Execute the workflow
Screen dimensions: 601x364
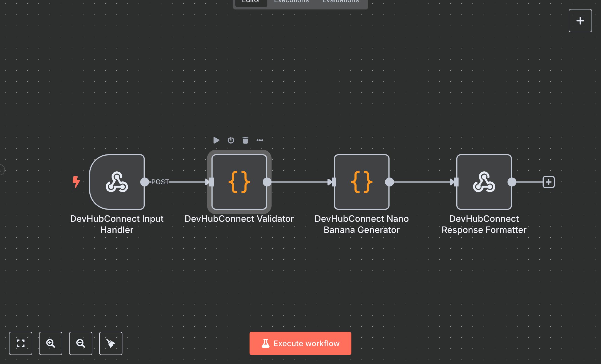pyautogui.click(x=300, y=343)
